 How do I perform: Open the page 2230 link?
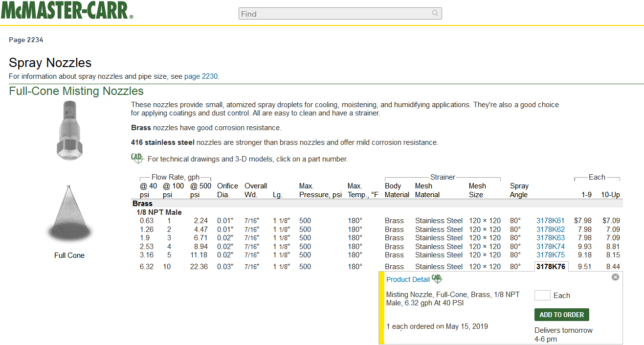click(x=200, y=76)
